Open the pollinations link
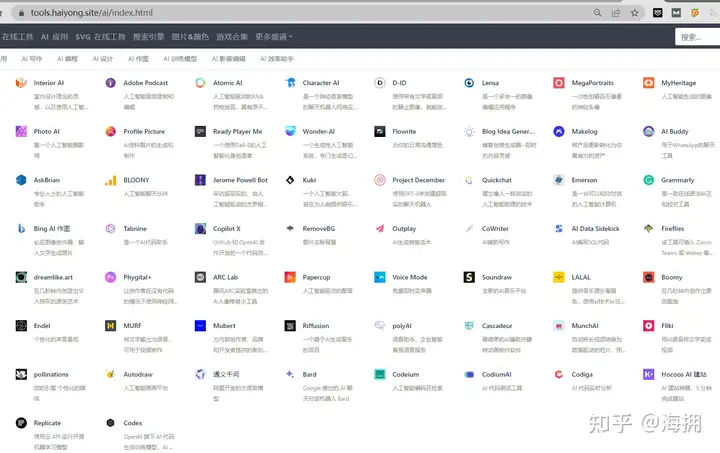720x453 pixels. 51,374
